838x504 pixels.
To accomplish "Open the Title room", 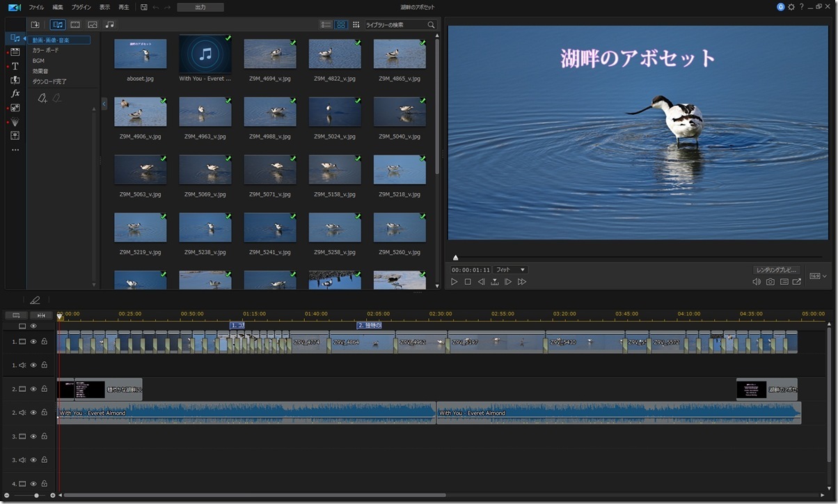I will coord(15,65).
